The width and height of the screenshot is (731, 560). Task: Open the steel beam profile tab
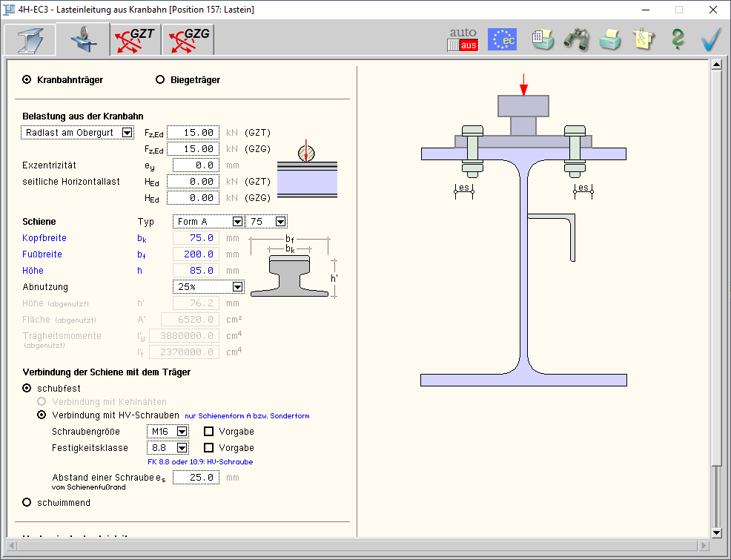29,40
